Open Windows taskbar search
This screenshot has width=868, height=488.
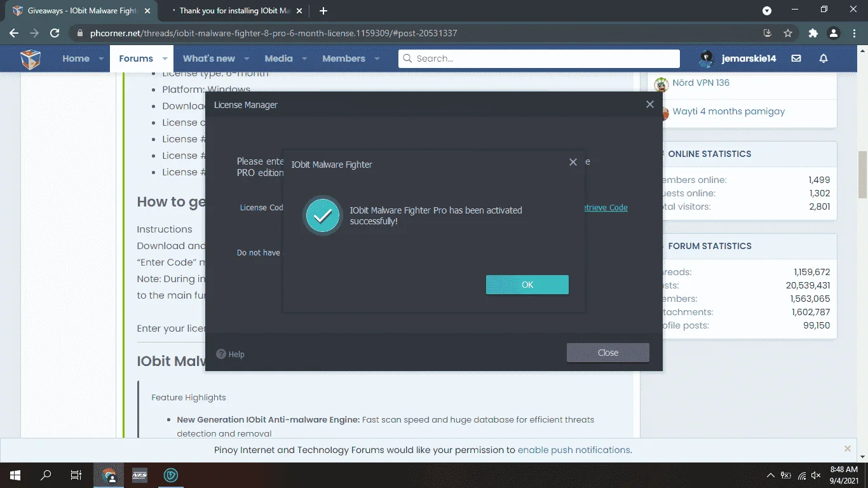click(x=46, y=475)
